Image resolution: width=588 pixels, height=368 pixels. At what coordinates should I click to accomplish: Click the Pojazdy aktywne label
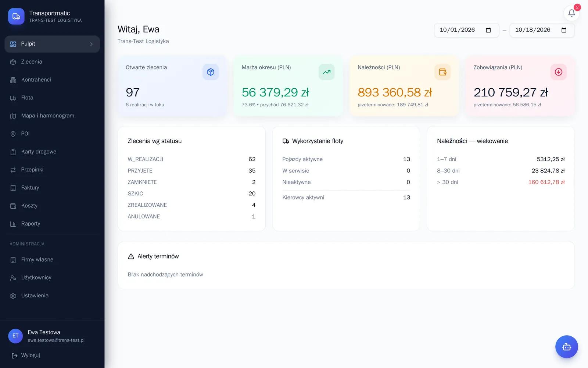click(x=302, y=159)
